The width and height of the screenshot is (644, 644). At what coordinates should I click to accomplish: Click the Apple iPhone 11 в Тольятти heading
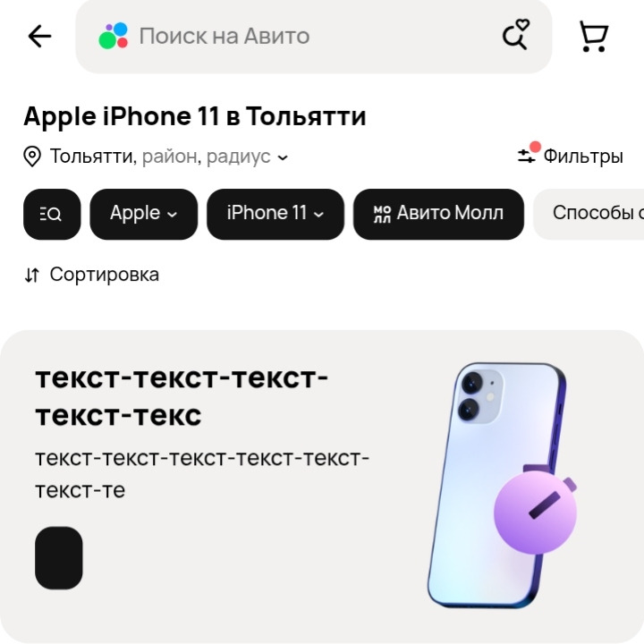coord(195,116)
